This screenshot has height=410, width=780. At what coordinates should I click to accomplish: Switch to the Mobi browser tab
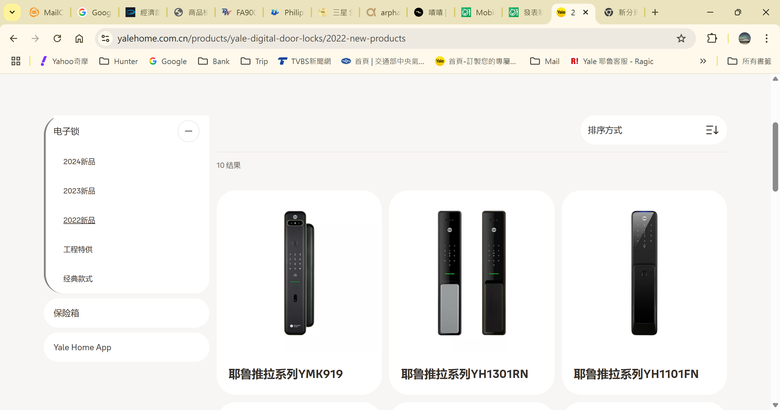pyautogui.click(x=478, y=12)
